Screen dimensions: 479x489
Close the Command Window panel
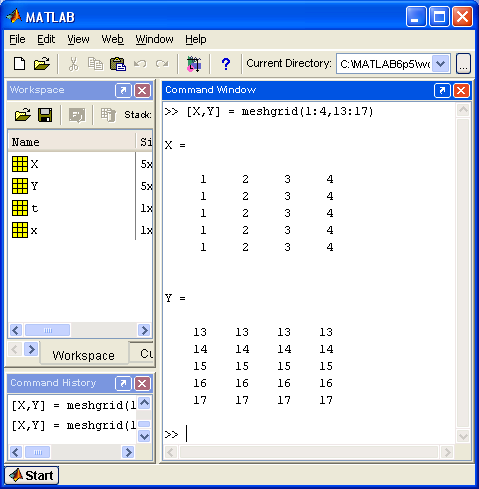coord(461,90)
